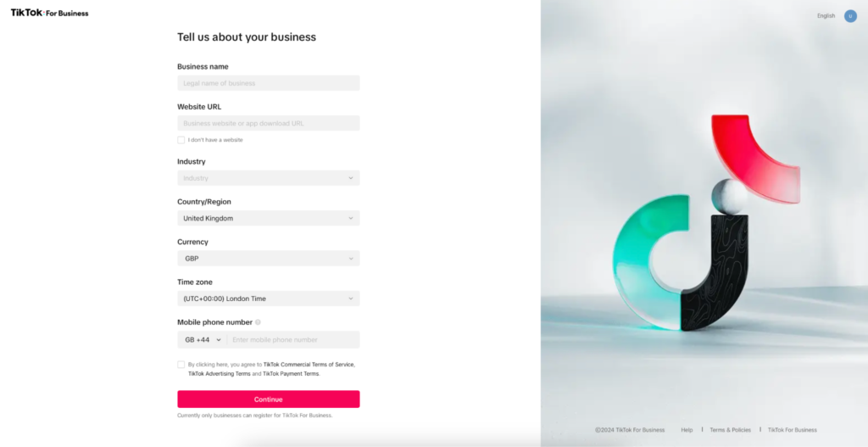Image resolution: width=868 pixels, height=447 pixels.
Task: Focus the Business name input field
Action: [268, 83]
